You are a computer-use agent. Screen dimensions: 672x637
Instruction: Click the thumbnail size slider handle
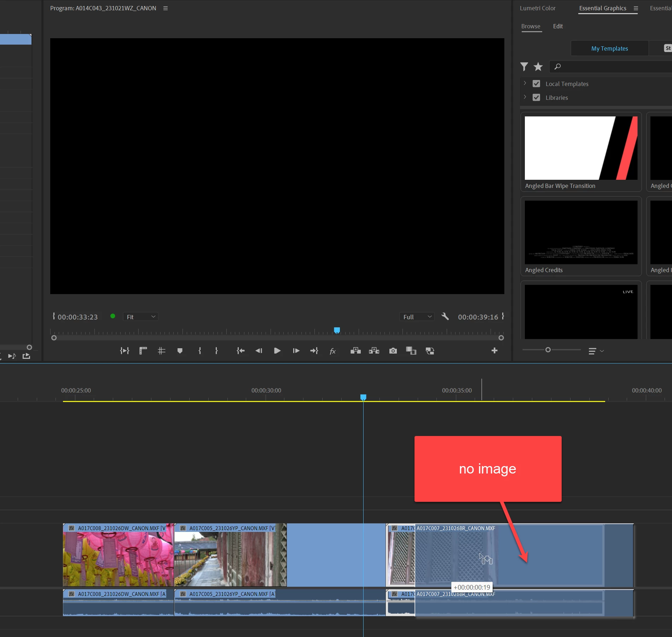pos(548,350)
